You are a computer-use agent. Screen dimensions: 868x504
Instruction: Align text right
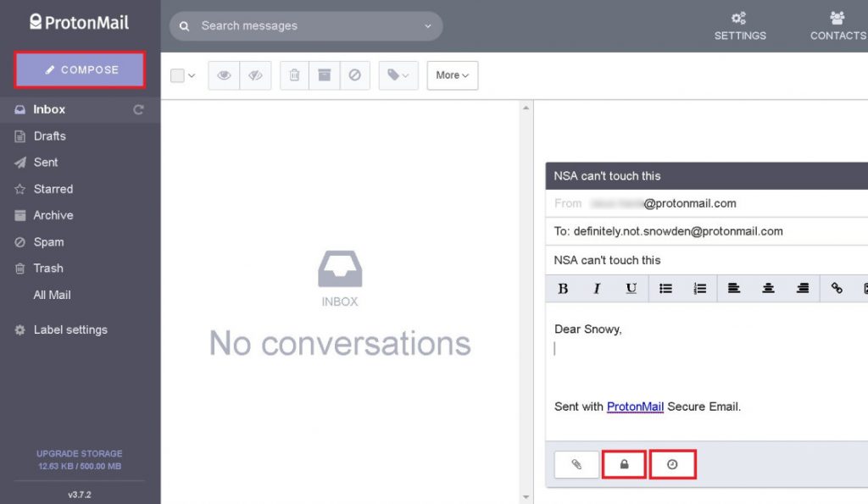(x=803, y=288)
